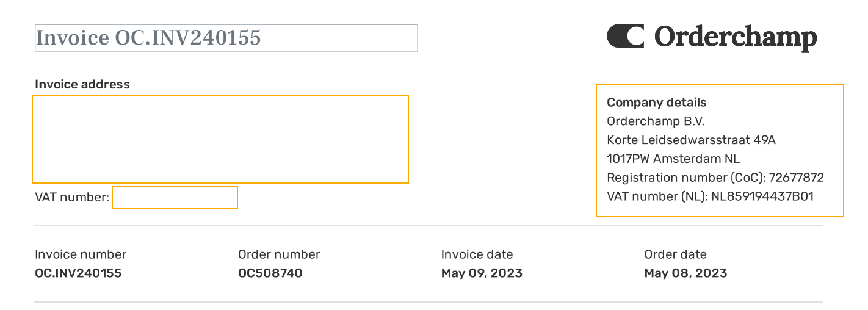Image resolution: width=868 pixels, height=310 pixels.
Task: Click the Order number value OC508740
Action: 270,273
